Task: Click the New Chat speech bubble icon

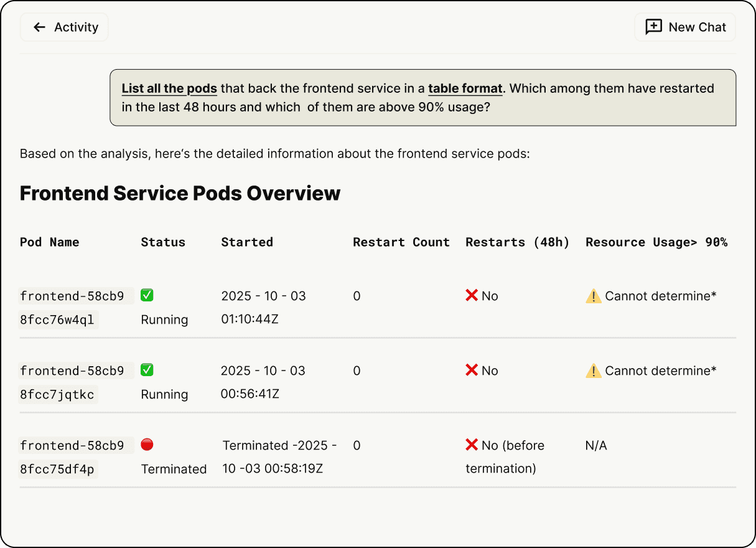Action: [x=653, y=27]
